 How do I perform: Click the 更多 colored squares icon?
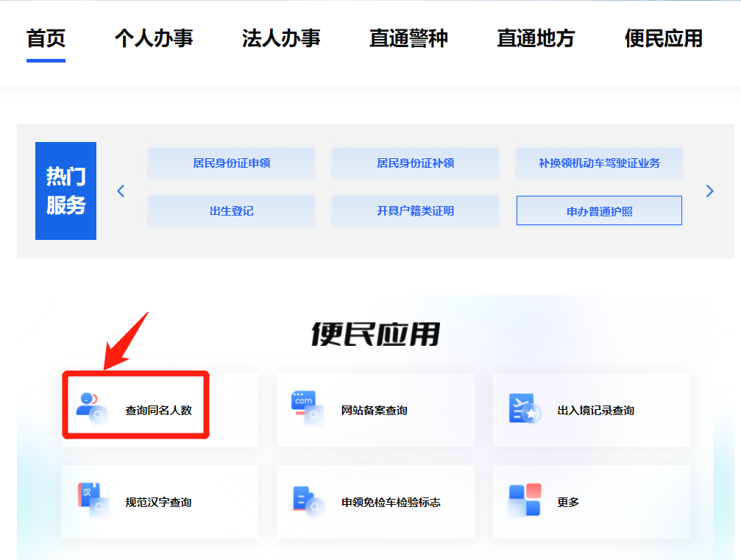(524, 500)
